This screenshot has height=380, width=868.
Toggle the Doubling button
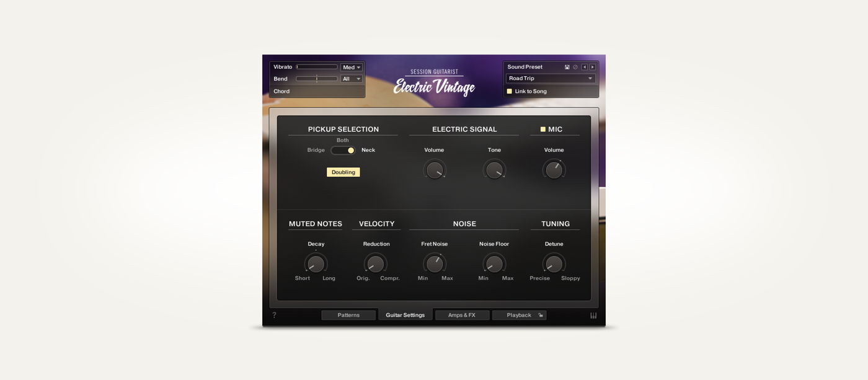pos(343,172)
